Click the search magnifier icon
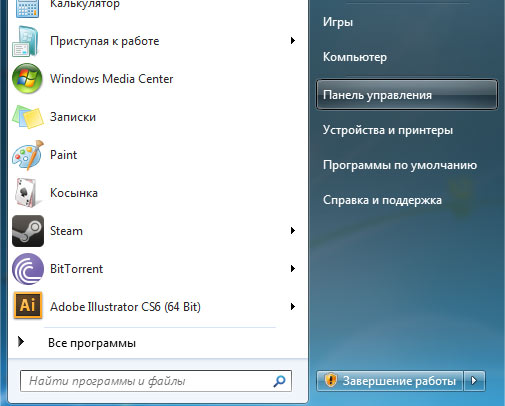 click(279, 381)
